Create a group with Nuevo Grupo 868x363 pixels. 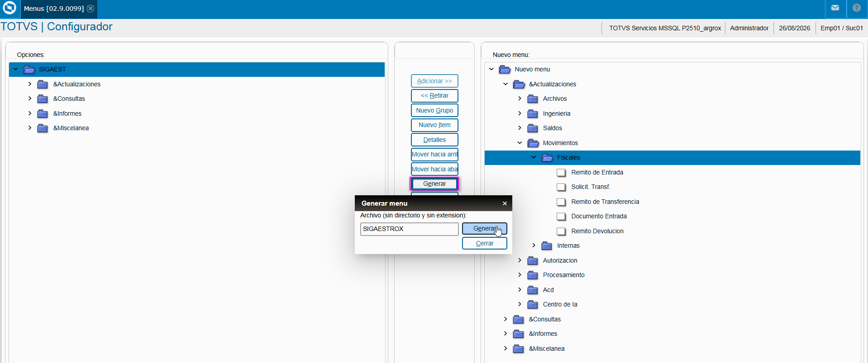[x=434, y=110]
